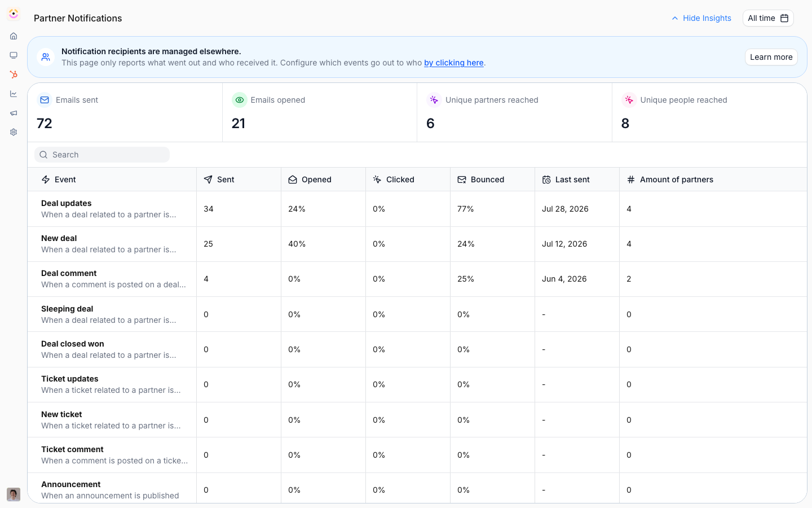Focus the Search input field
The width and height of the screenshot is (812, 508).
[102, 155]
